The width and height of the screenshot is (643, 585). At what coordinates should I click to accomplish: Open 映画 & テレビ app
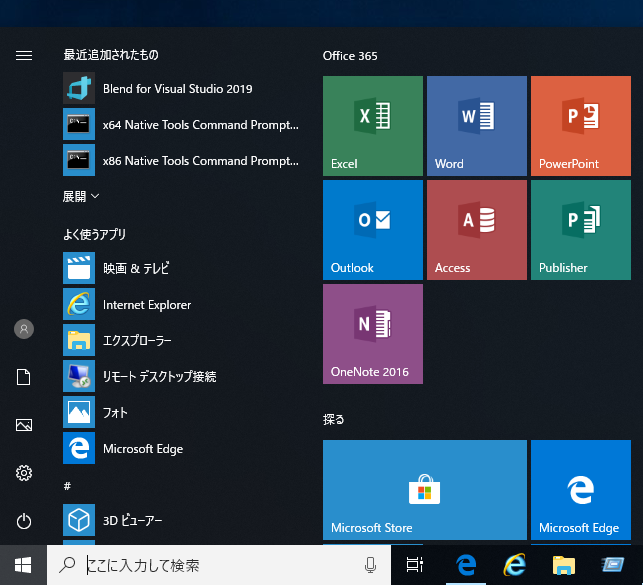pyautogui.click(x=182, y=268)
